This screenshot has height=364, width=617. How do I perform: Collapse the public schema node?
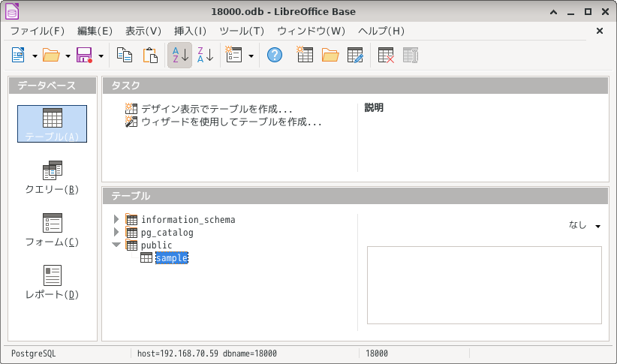click(x=116, y=245)
